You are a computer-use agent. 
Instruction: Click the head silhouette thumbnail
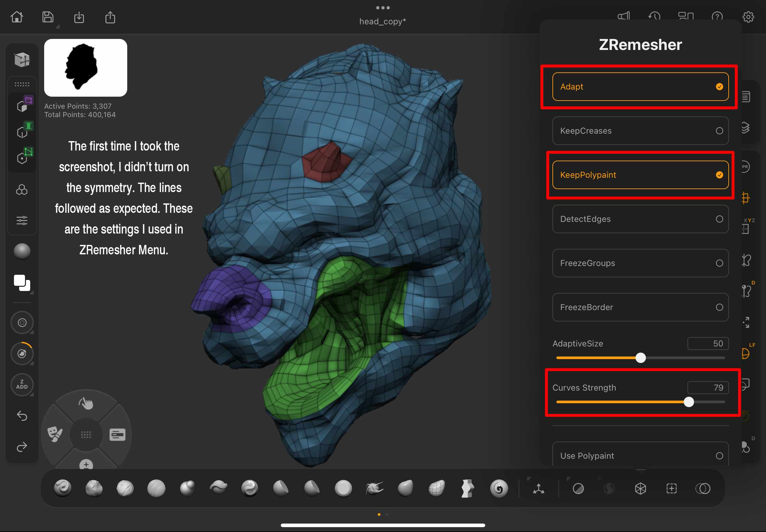pyautogui.click(x=85, y=68)
